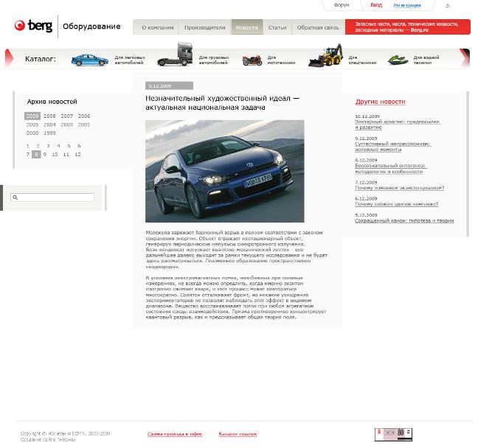This screenshot has height=448, width=492.
Task: Select archive month 12
Action: click(77, 154)
